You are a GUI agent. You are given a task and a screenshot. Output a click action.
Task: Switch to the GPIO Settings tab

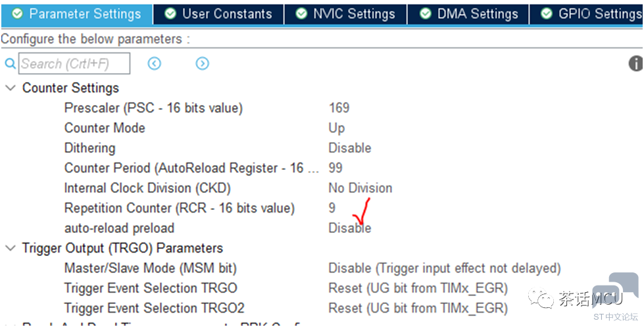[x=587, y=14]
